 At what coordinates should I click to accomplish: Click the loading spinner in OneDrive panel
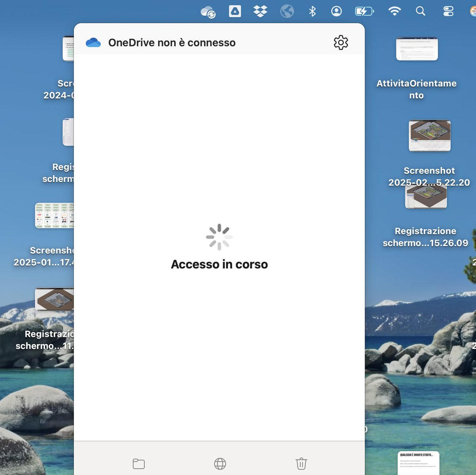[x=219, y=237]
